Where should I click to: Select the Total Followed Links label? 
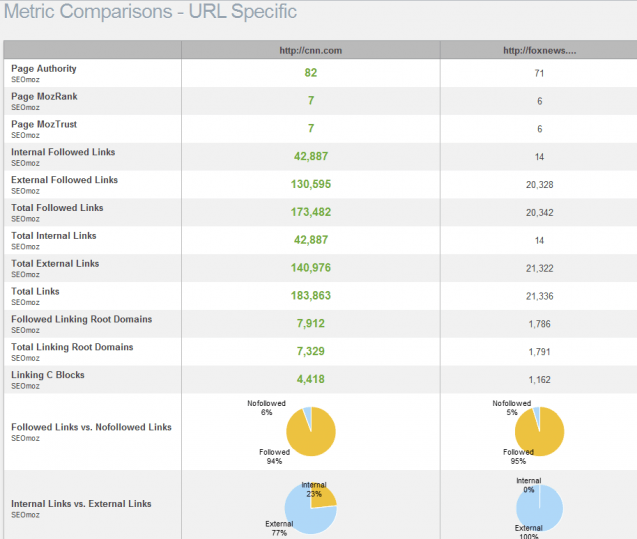click(x=57, y=208)
